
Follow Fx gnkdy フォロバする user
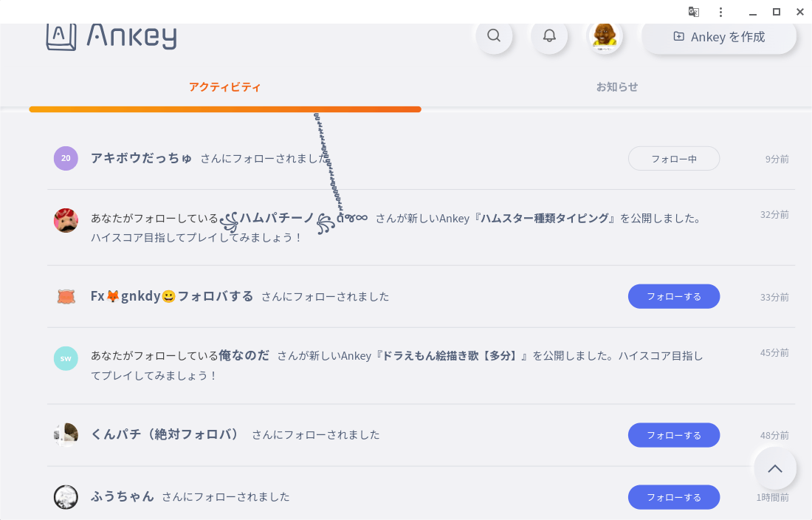tap(673, 296)
